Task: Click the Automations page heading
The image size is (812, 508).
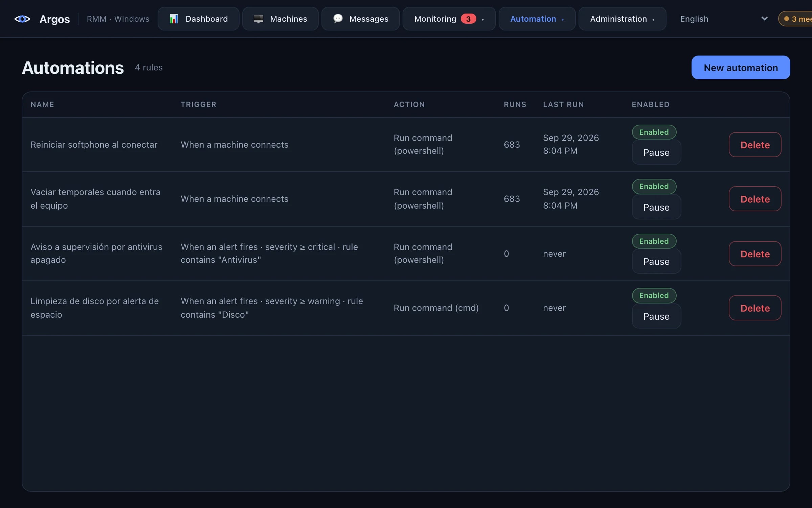Action: click(73, 68)
